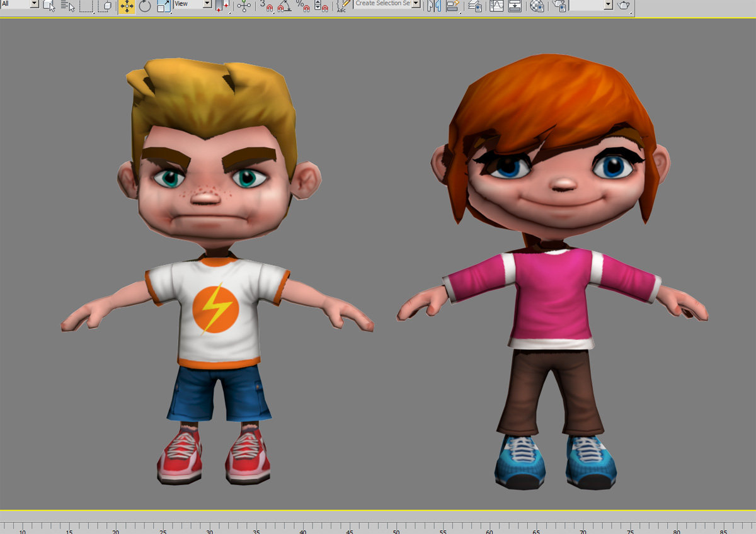Switch to the Select Object arrow tool
Screen dimensions: 756x534
coord(49,6)
